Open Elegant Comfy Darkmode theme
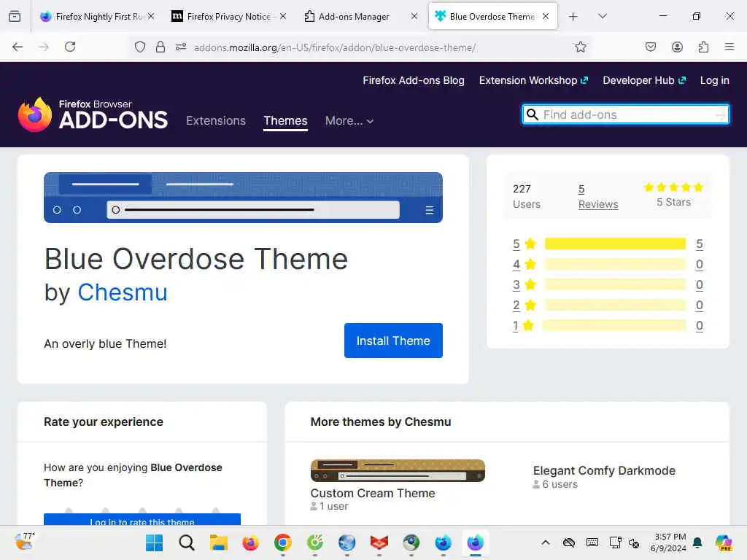747x560 pixels. click(603, 471)
